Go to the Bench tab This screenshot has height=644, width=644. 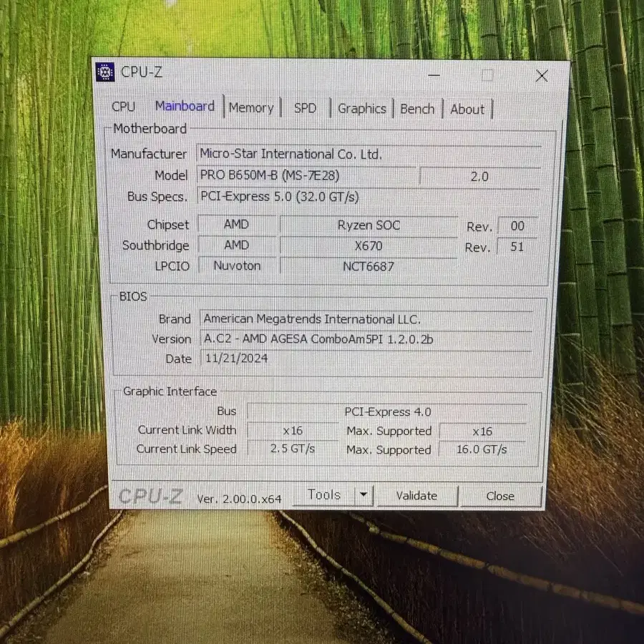417,109
